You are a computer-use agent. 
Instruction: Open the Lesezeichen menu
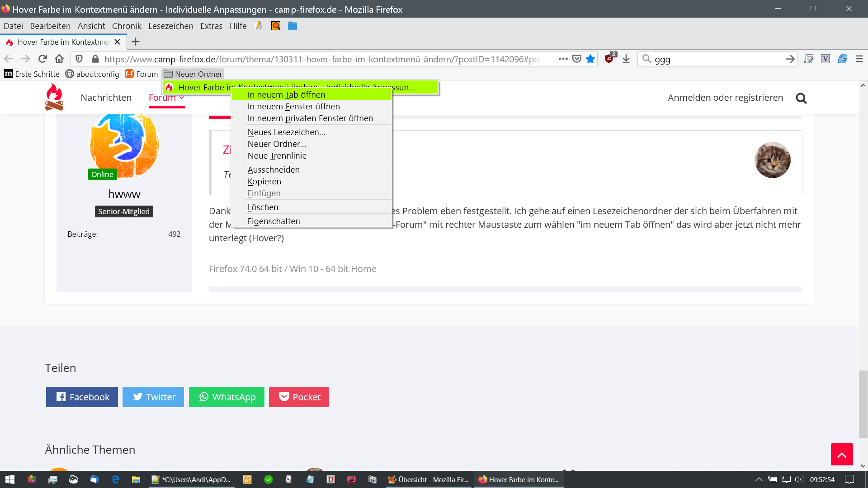(170, 26)
